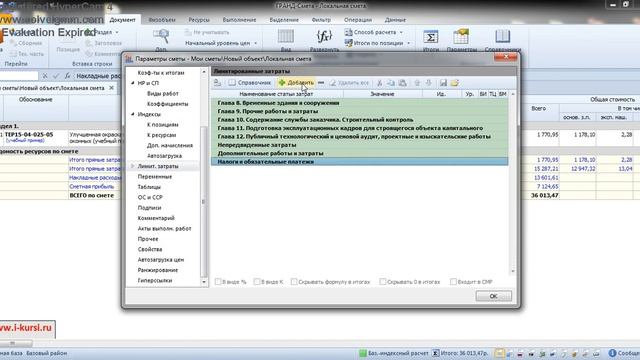Select Подписи in the parameters tree
The width and height of the screenshot is (640, 360).
pos(149,208)
